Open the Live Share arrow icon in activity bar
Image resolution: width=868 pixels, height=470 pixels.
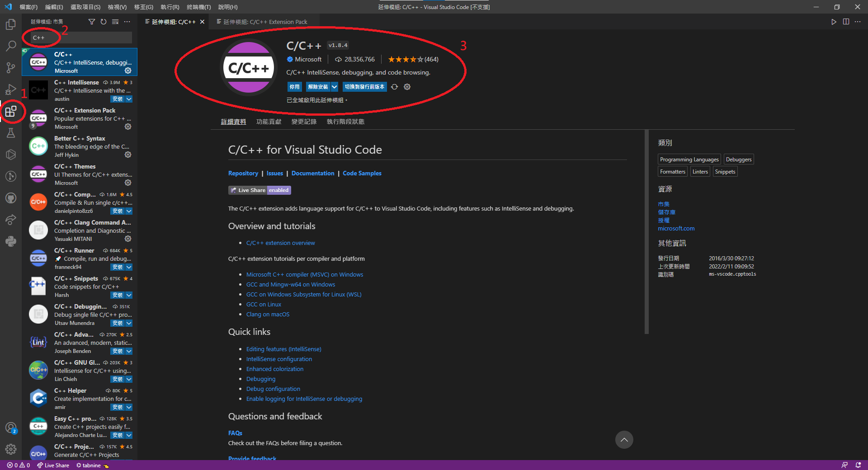coord(11,220)
